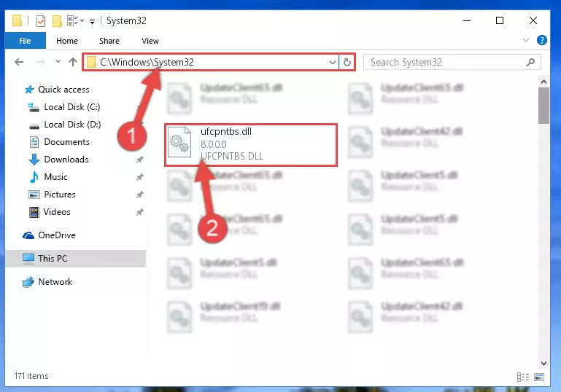Image resolution: width=561 pixels, height=392 pixels.
Task: Click the ufcpntbs.dll gear file icon
Action: click(x=179, y=142)
